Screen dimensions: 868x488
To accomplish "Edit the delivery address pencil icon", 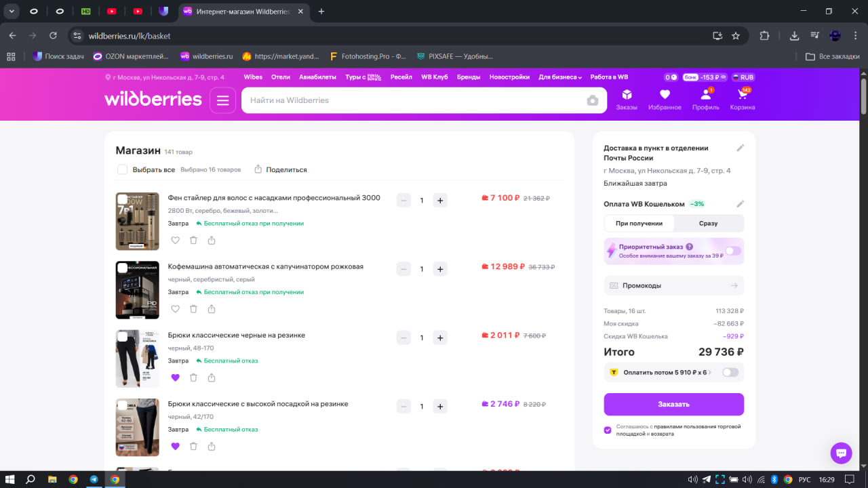I will click(x=741, y=148).
